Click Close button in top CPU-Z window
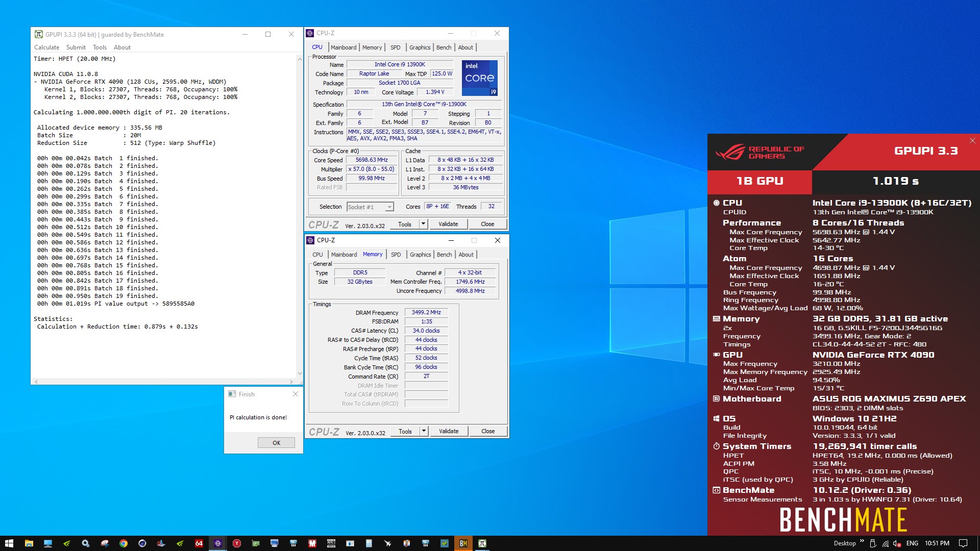This screenshot has width=980, height=551. tap(487, 224)
